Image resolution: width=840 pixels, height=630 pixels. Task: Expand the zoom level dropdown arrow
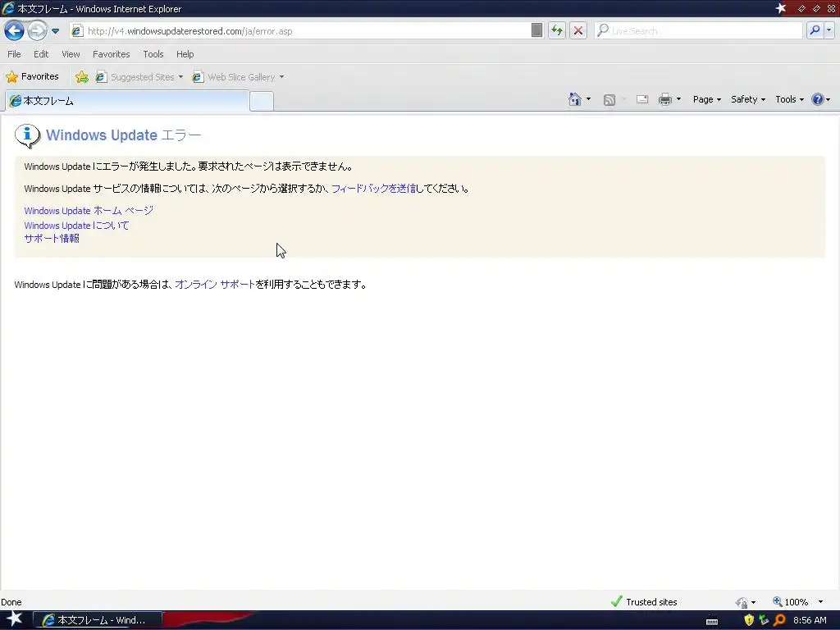[x=820, y=601]
